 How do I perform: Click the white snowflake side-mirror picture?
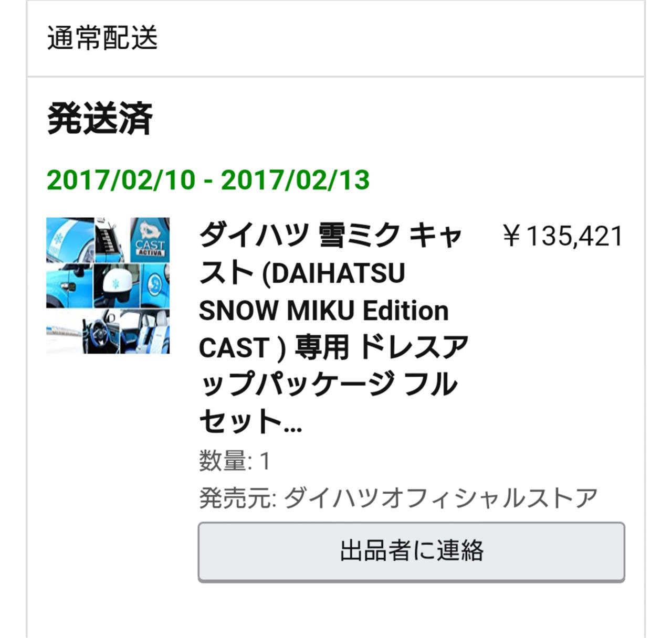pos(115,285)
